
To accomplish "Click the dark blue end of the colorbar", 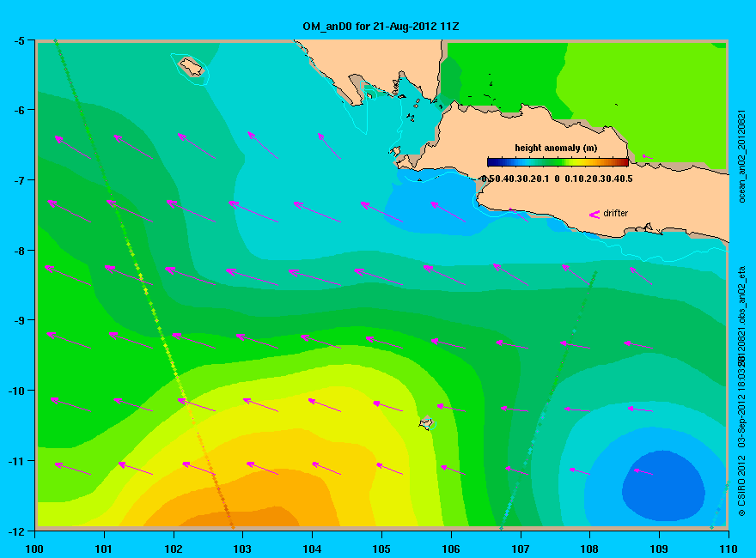I will click(491, 162).
